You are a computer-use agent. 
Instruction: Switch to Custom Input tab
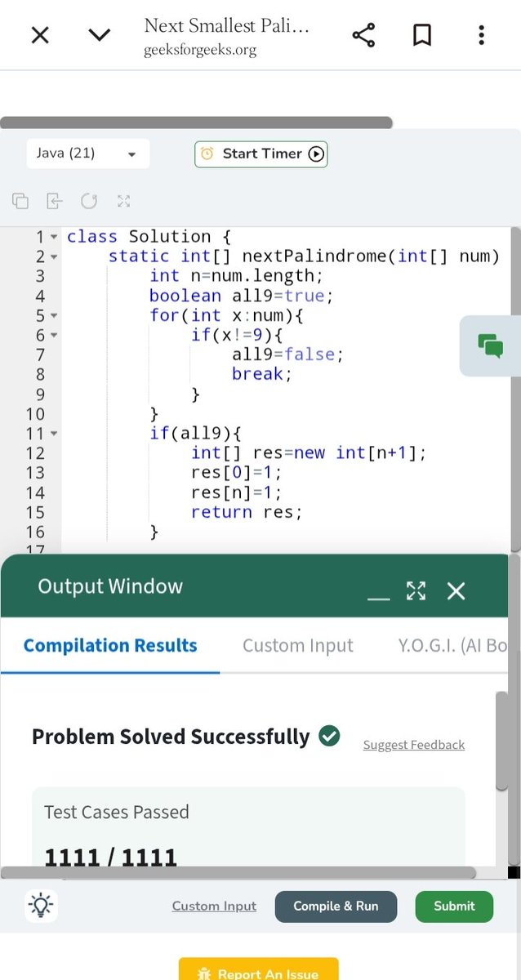(x=298, y=645)
